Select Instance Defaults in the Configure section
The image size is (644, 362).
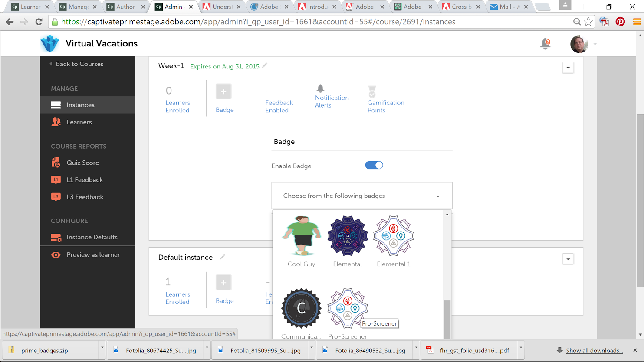92,237
